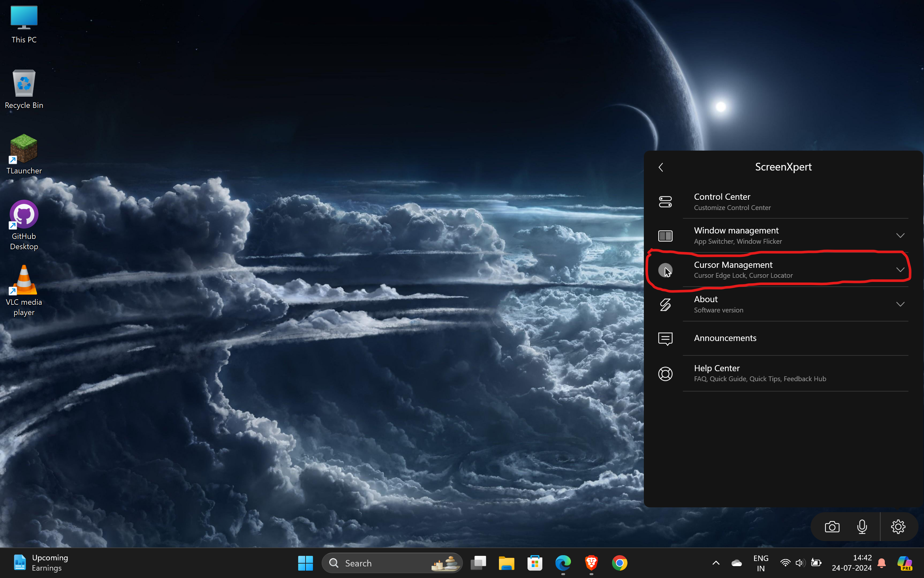Click the Window management split-window icon
924x578 pixels.
click(x=665, y=236)
